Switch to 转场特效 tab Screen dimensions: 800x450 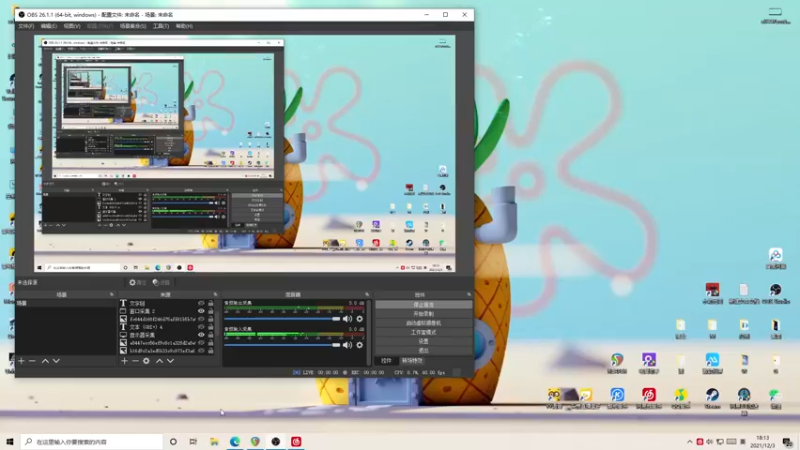click(412, 361)
